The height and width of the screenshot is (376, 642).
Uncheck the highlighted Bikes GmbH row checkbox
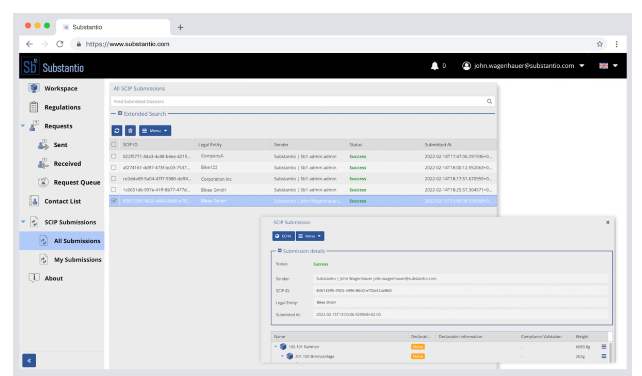pyautogui.click(x=114, y=201)
